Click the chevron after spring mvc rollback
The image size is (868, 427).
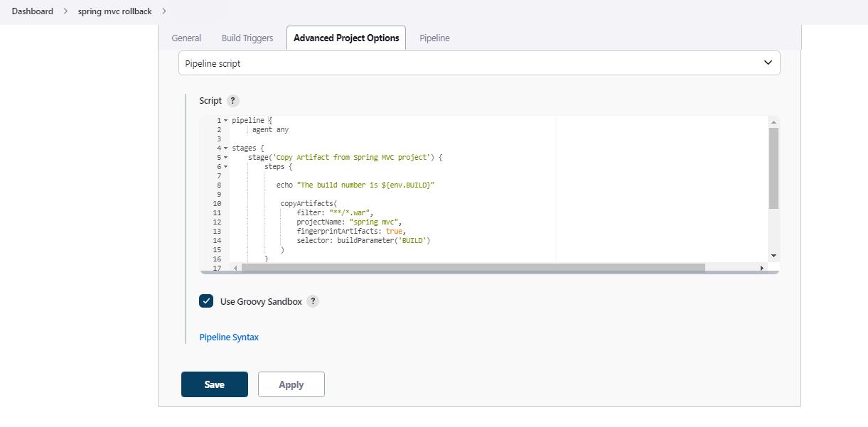coord(164,11)
